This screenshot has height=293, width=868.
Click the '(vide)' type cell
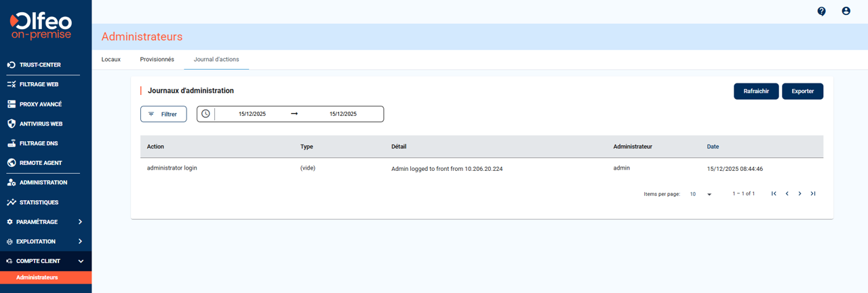coord(308,168)
